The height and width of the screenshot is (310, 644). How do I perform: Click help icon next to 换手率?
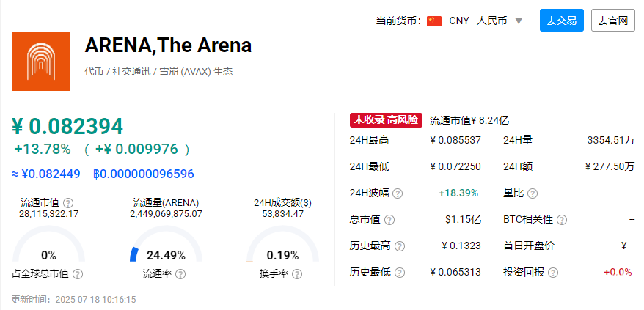297,274
